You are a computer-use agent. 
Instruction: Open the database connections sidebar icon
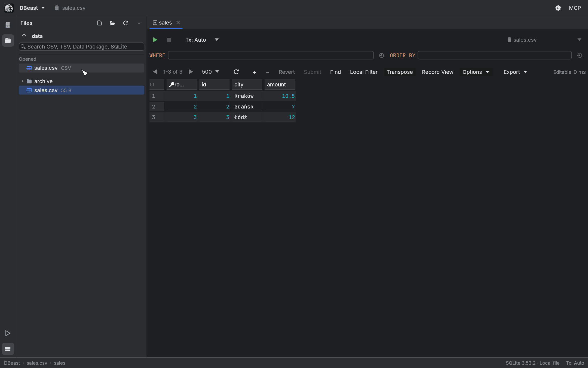[8, 25]
